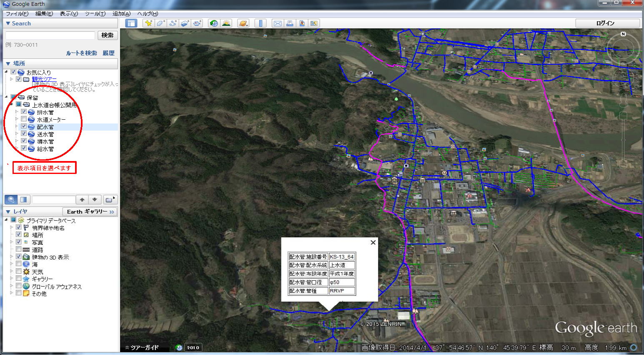Click the search text input field
Image resolution: width=644 pixels, height=355 pixels.
pyautogui.click(x=50, y=35)
